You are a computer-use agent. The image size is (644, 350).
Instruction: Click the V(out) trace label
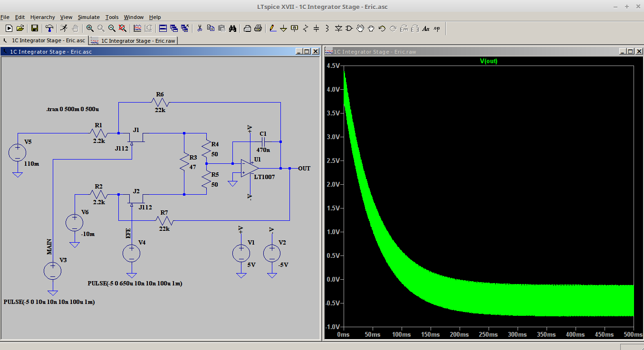489,61
